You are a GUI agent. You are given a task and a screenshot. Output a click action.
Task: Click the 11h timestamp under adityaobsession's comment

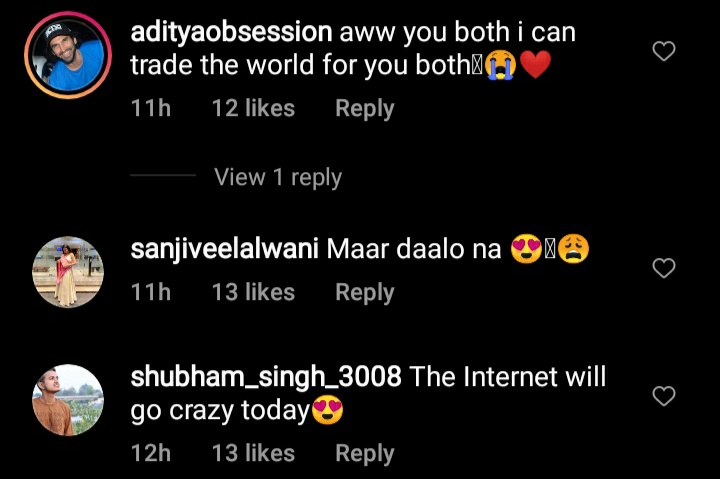[151, 109]
